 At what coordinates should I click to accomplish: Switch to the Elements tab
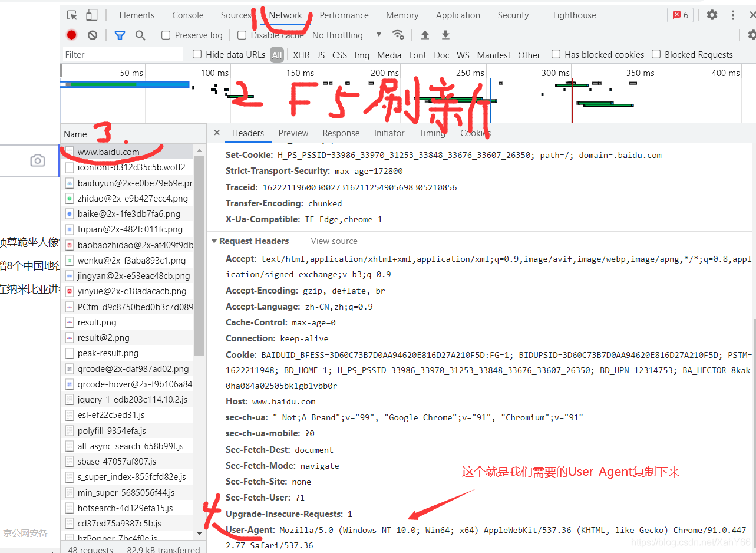coord(137,15)
